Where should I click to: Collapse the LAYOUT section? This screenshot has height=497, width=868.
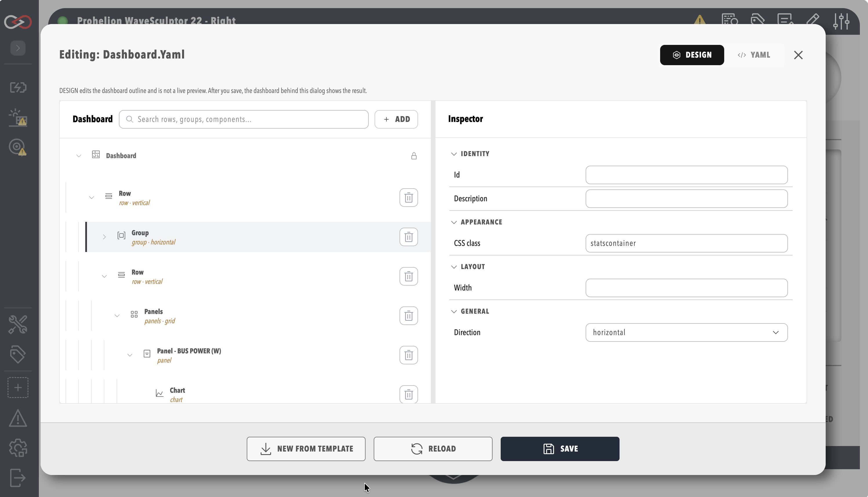coord(468,267)
